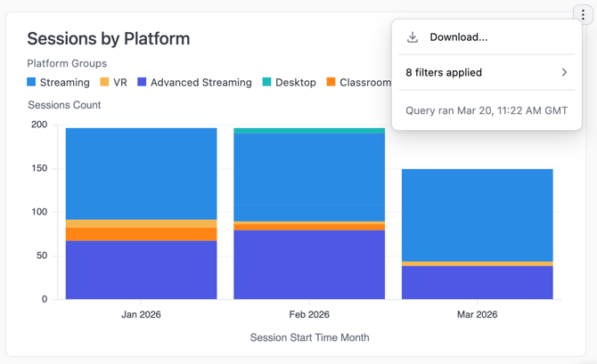Select Download... from the menu

tap(458, 37)
